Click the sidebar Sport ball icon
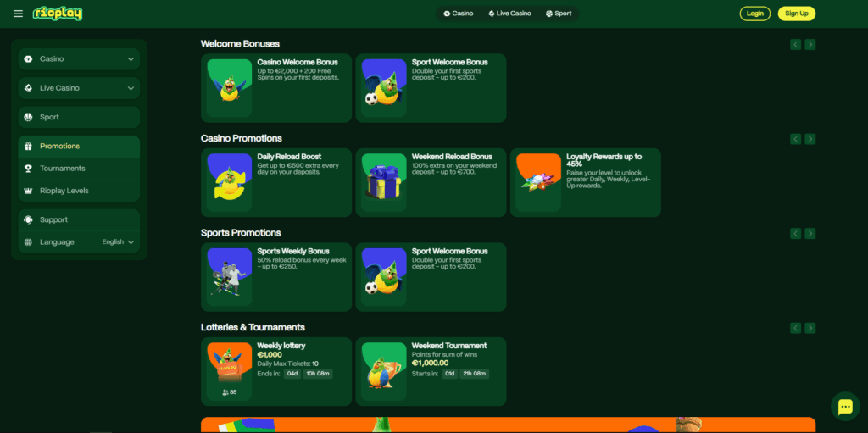 click(x=29, y=117)
